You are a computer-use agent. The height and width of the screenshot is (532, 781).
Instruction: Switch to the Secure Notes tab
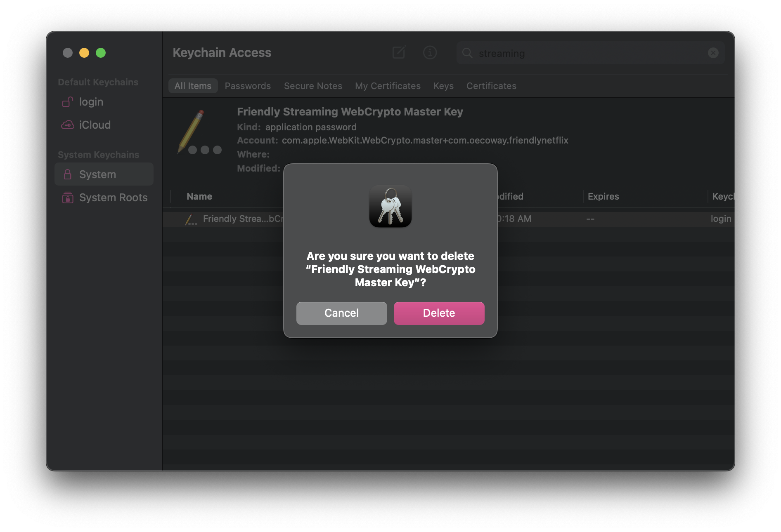click(313, 86)
